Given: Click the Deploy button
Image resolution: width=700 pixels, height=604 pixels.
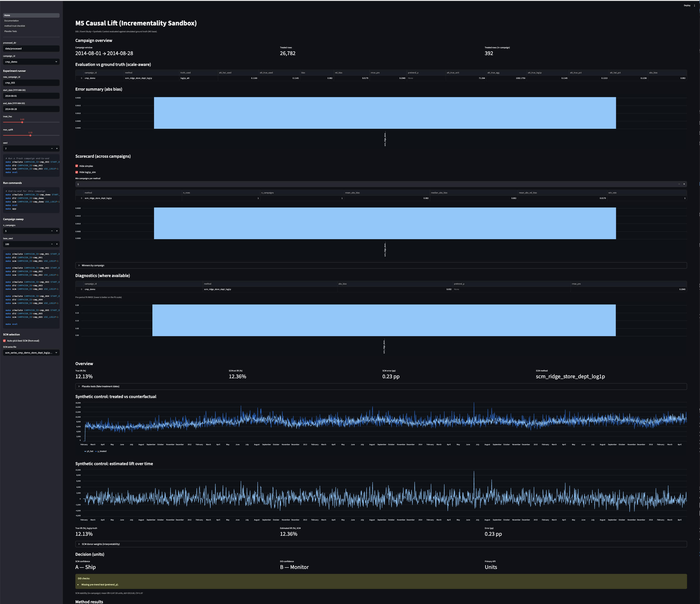Looking at the screenshot, I should point(687,5).
